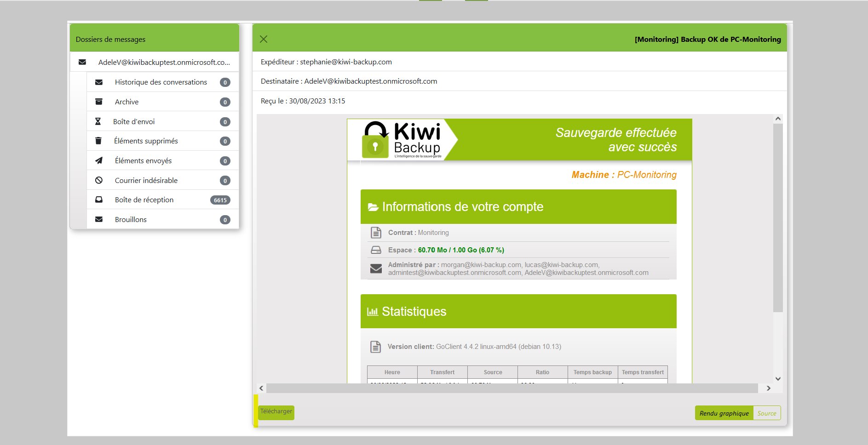Click the envelope icon for Brouillons
Image resolution: width=868 pixels, height=445 pixels.
[x=99, y=219]
